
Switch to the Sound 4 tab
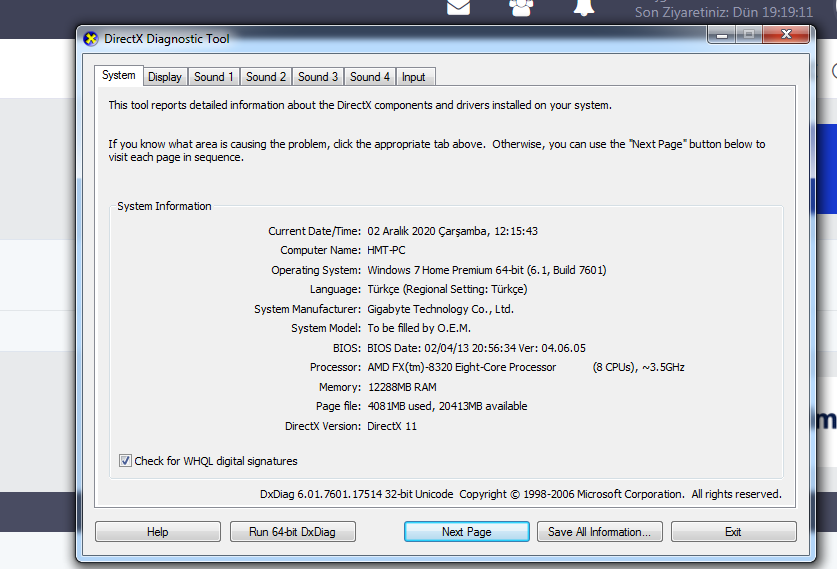point(370,77)
